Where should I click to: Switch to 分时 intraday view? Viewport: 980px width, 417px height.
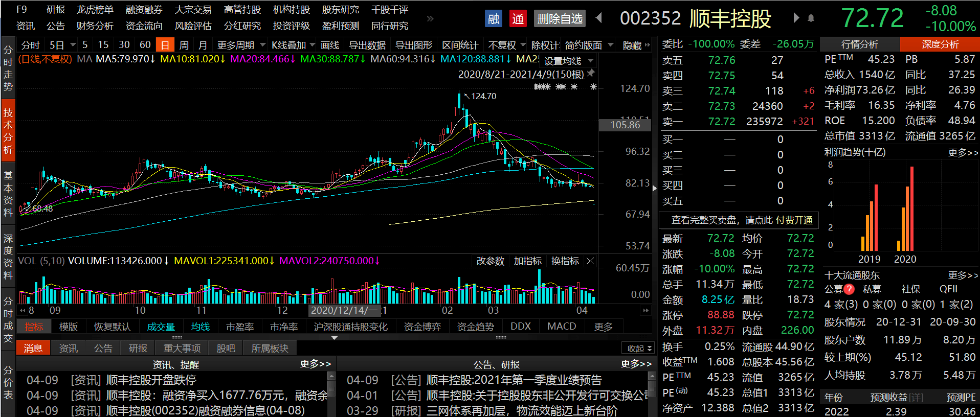coord(30,45)
